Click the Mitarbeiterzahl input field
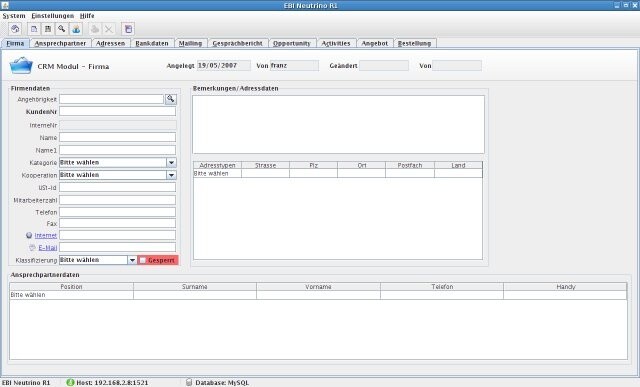Viewport: 640px width, 387px height. (118, 200)
